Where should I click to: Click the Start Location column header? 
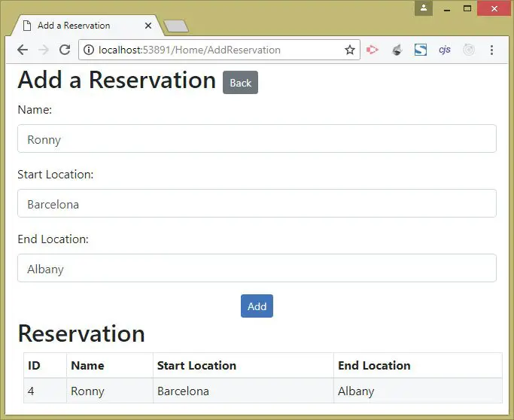tap(243, 365)
